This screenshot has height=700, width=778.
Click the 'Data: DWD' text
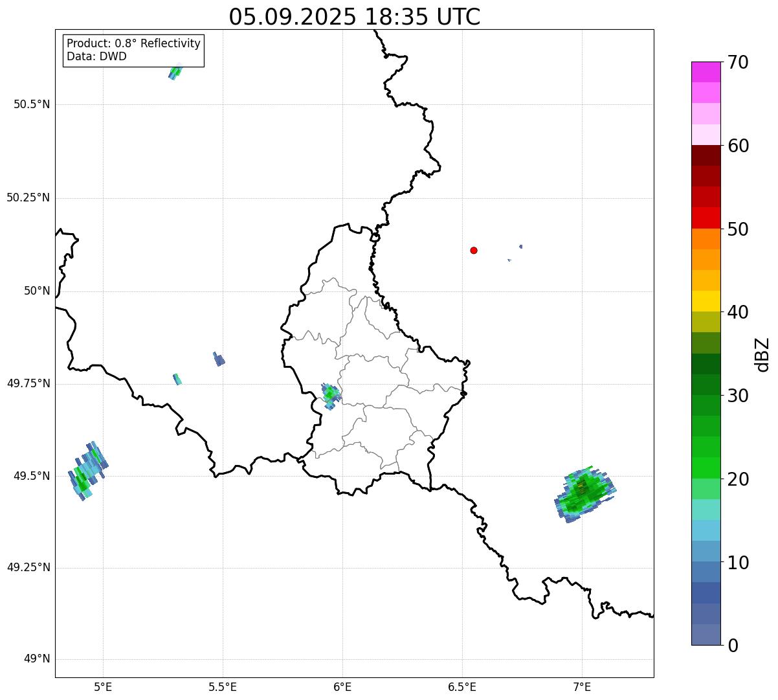(96, 56)
